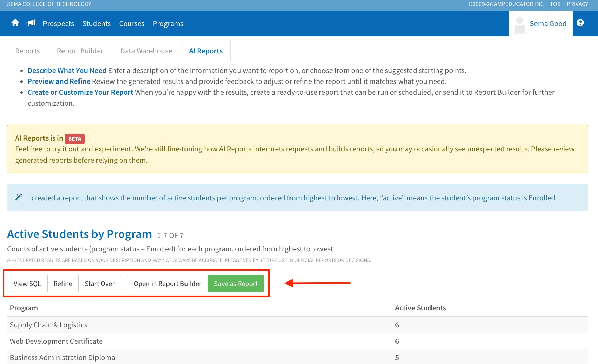Click Preview and Refine text
This screenshot has width=598, height=364.
[x=59, y=81]
